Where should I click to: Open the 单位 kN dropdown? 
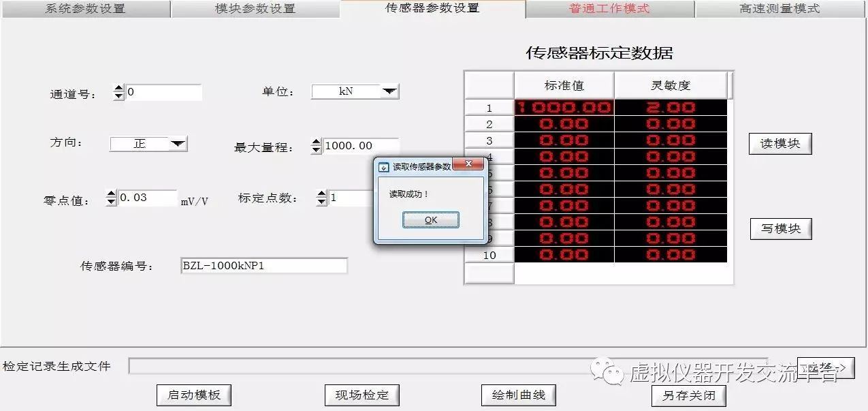(x=355, y=91)
